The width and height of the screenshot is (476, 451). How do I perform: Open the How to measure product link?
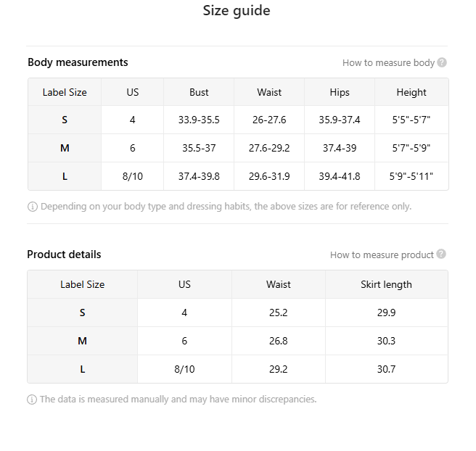tap(382, 255)
